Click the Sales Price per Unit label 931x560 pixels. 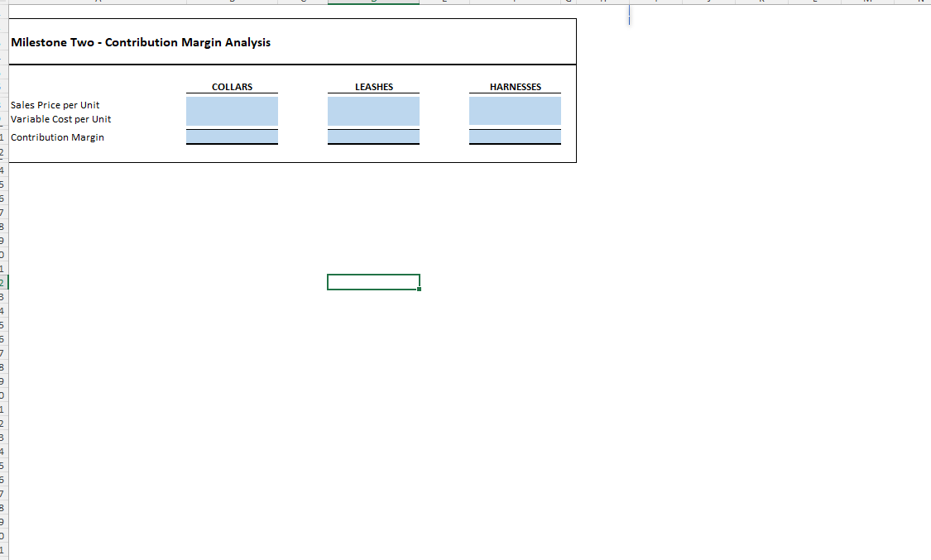tap(55, 105)
